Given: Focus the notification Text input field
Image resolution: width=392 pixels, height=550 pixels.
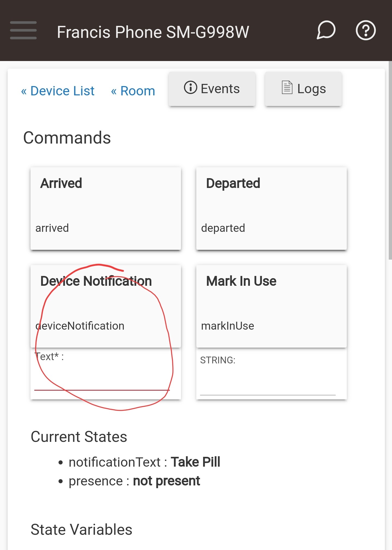Looking at the screenshot, I should pos(102,381).
